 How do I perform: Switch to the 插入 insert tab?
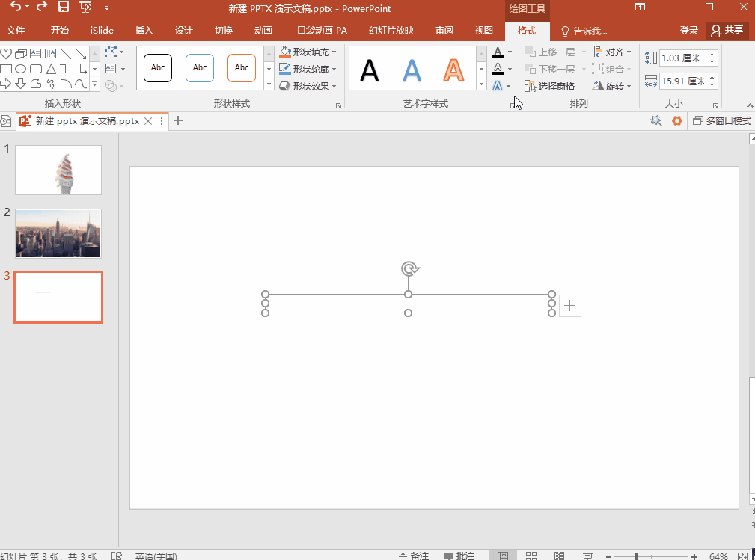(144, 31)
